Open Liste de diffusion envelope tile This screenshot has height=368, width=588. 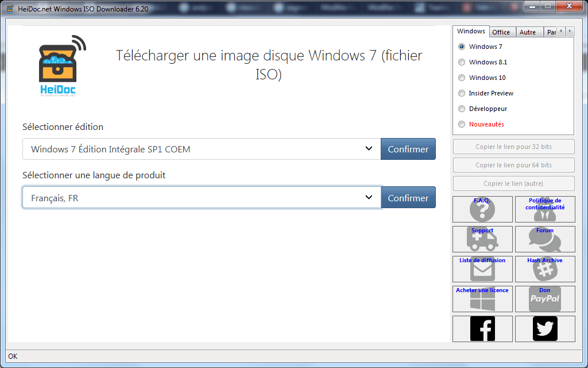pos(482,269)
